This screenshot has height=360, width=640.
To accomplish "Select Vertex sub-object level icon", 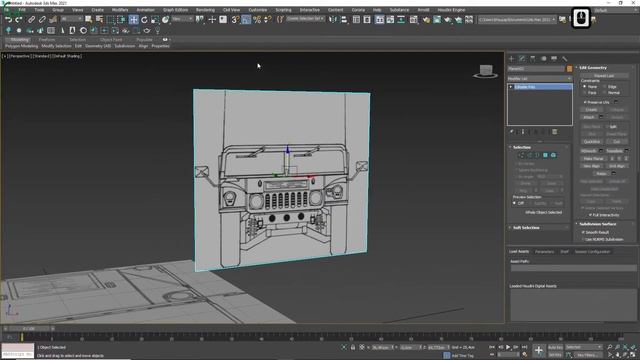I will pyautogui.click(x=521, y=155).
